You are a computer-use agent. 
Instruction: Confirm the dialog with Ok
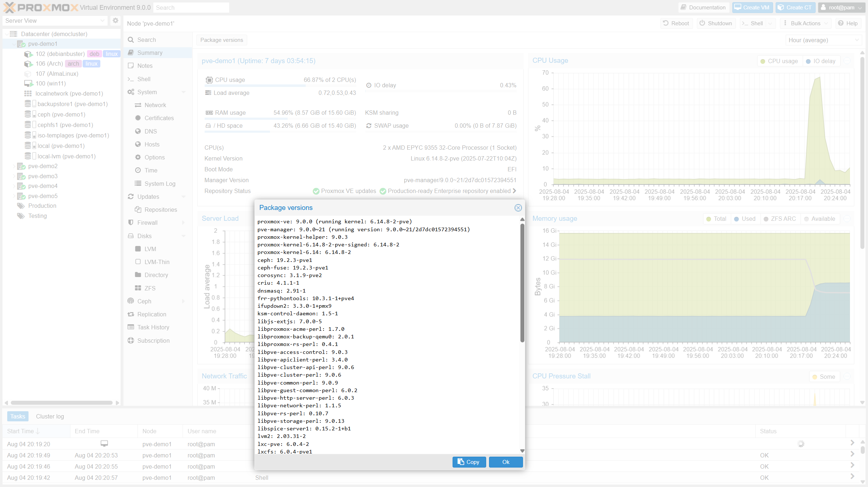(x=505, y=462)
